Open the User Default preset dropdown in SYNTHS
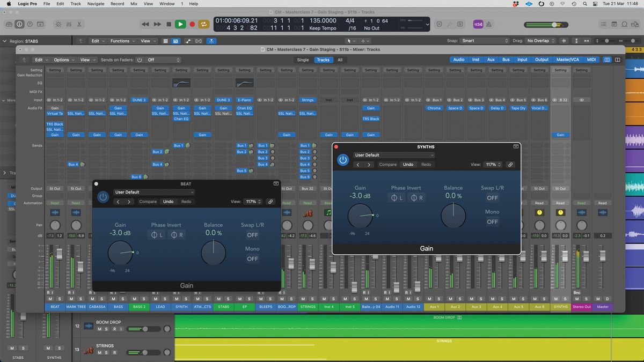644x362 pixels. pos(394,155)
